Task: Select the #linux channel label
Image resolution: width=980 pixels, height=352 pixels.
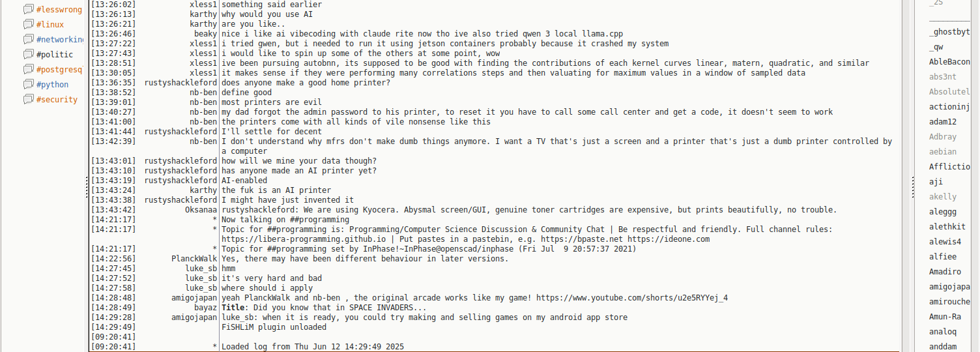Action: click(50, 25)
